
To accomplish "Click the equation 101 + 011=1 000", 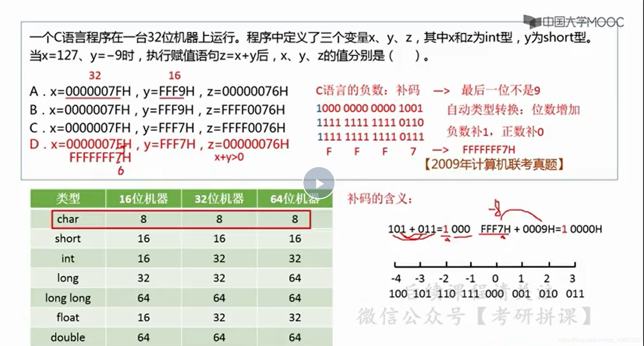I will click(x=429, y=229).
